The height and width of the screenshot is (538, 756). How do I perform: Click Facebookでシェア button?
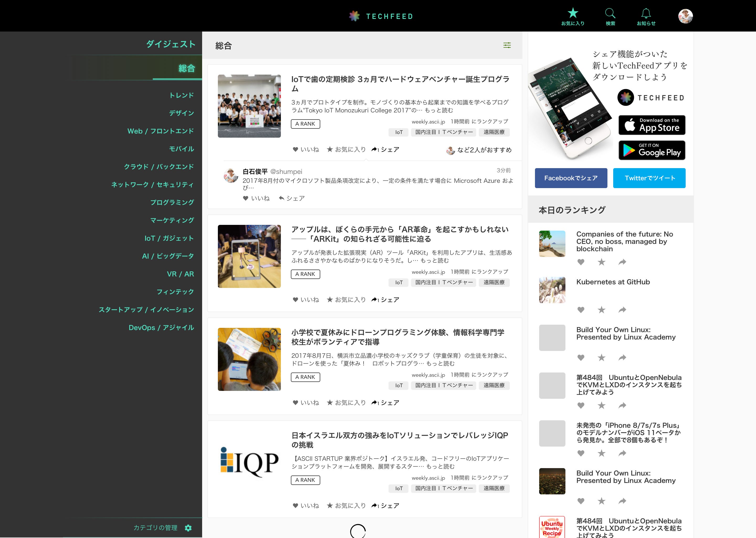pyautogui.click(x=571, y=178)
